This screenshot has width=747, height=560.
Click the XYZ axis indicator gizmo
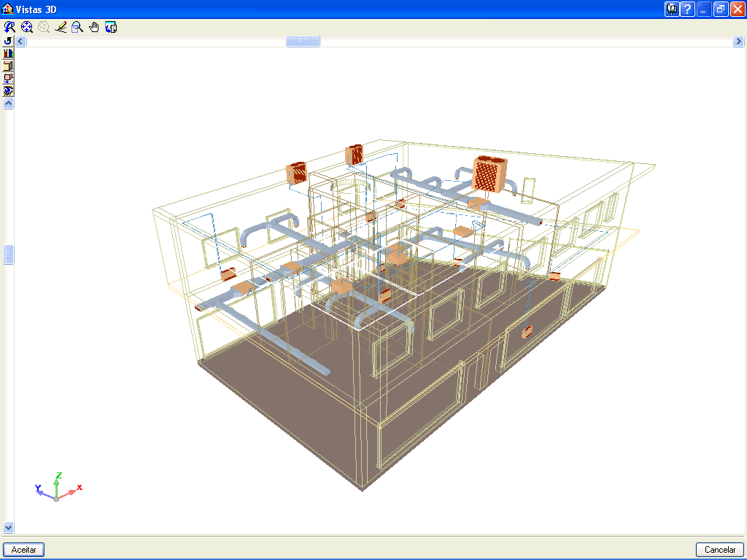pos(58,487)
